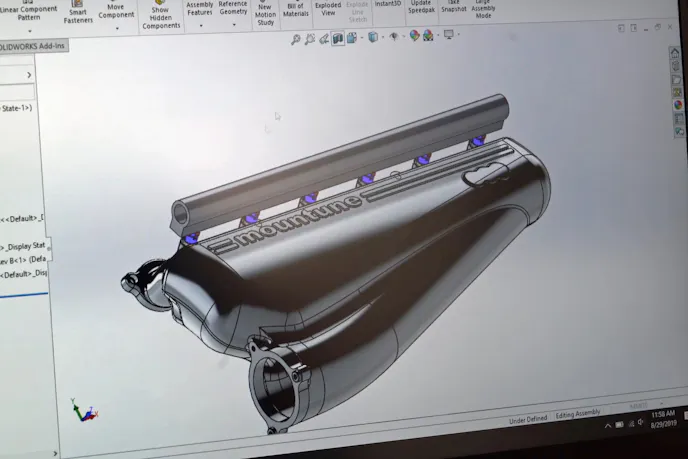Click the Zoom to Fit magnifier icon

pos(296,39)
